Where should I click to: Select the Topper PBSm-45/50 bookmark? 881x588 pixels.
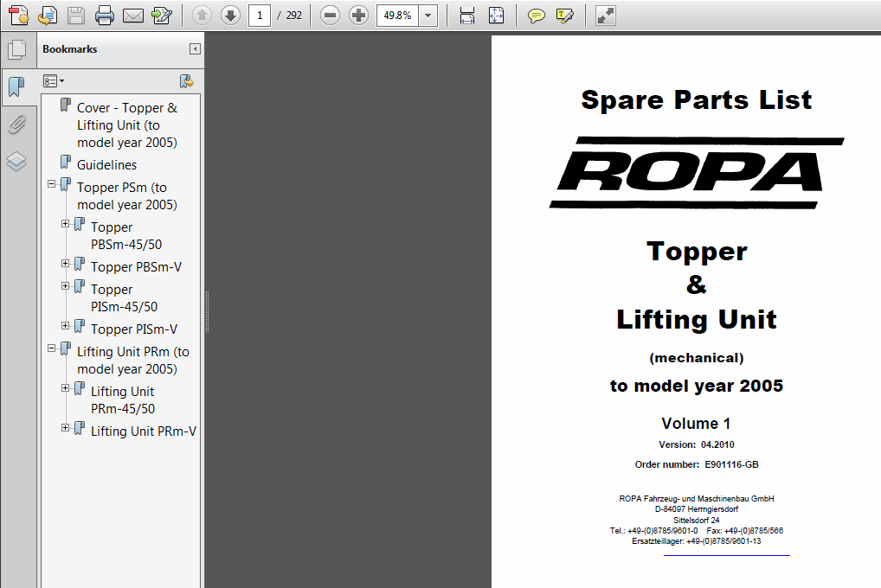coord(126,236)
